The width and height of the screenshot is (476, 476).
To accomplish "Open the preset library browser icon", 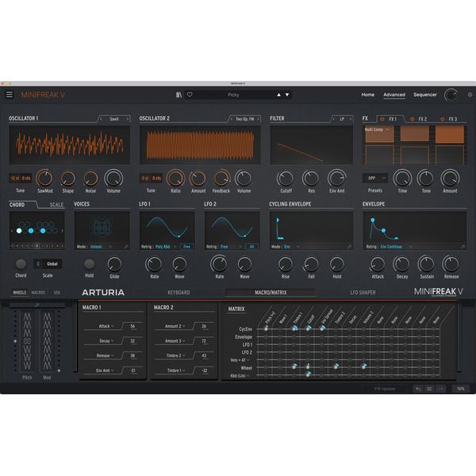I will click(x=178, y=94).
